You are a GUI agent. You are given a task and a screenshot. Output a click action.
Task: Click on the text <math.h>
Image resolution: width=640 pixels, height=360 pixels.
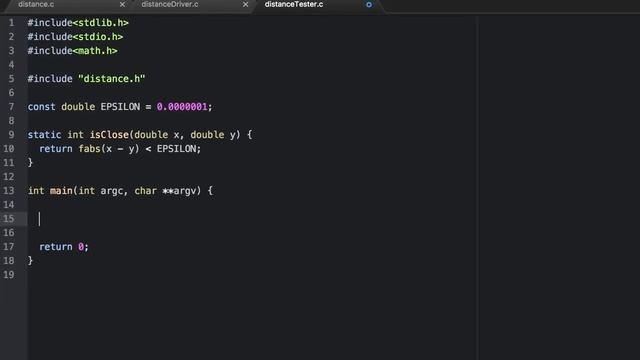click(95, 51)
